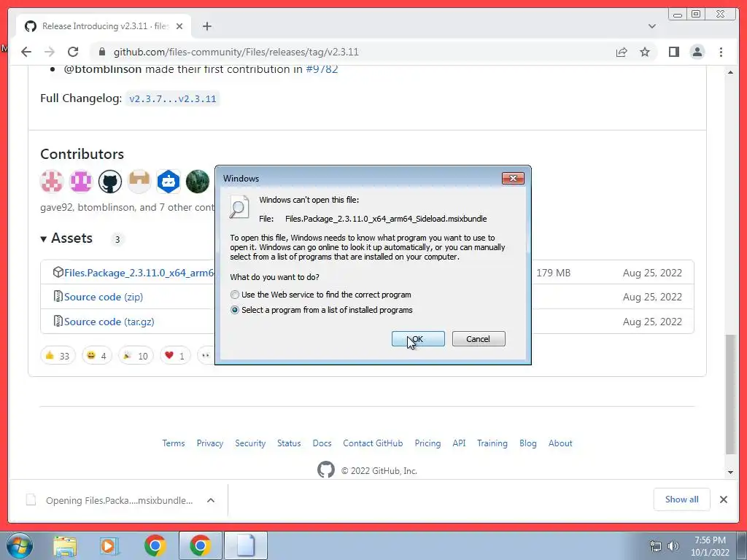The width and height of the screenshot is (747, 560).
Task: Cancel the Windows open-file dialog
Action: click(479, 339)
